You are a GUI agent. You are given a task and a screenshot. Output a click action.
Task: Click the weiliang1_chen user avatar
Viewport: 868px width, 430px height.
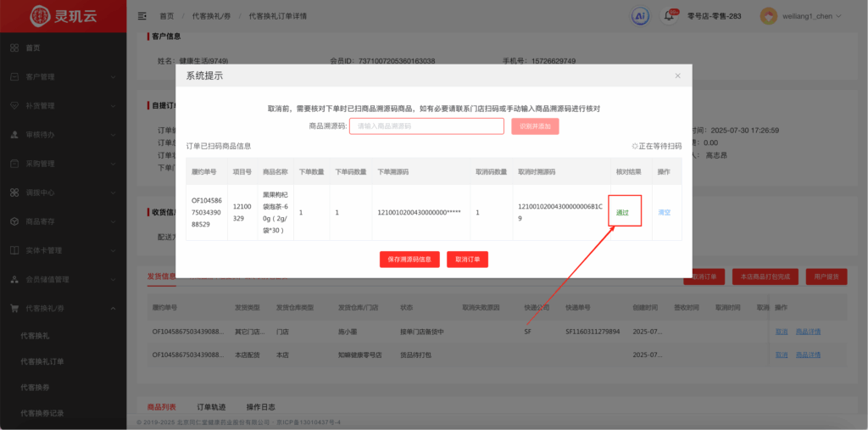769,16
